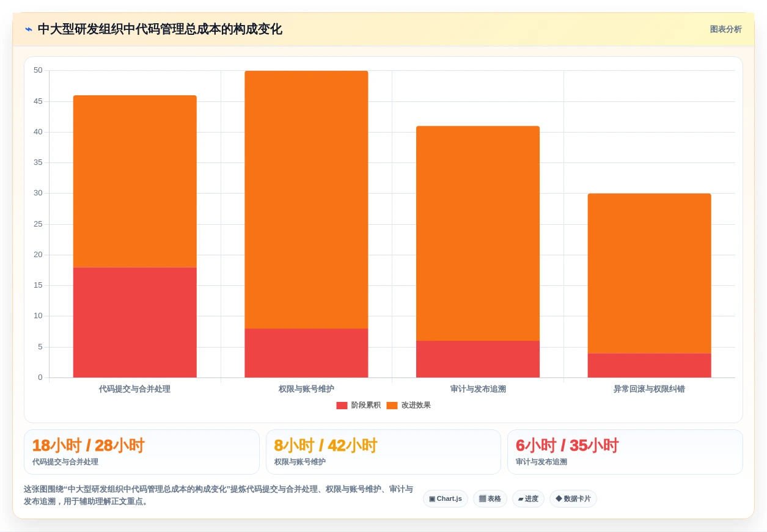This screenshot has width=767, height=532.
Task: Click the 6小时 / 35小时 card value
Action: coord(567,445)
